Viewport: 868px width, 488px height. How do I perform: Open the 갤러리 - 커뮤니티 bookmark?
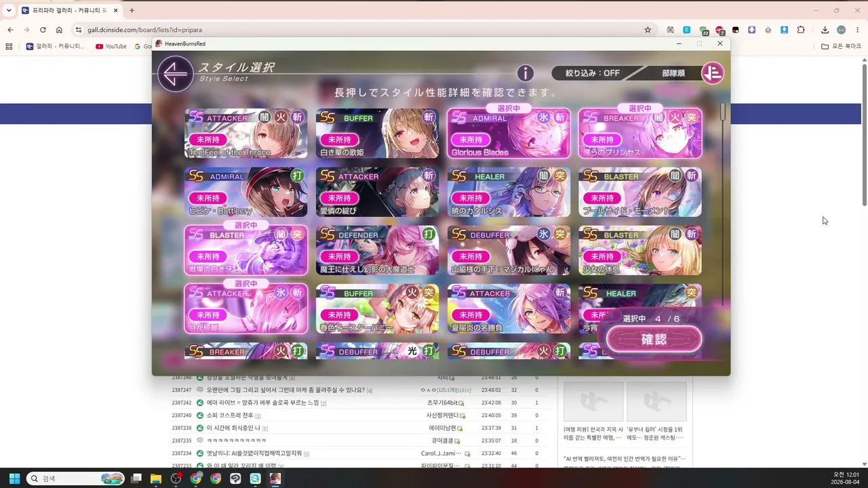point(56,46)
